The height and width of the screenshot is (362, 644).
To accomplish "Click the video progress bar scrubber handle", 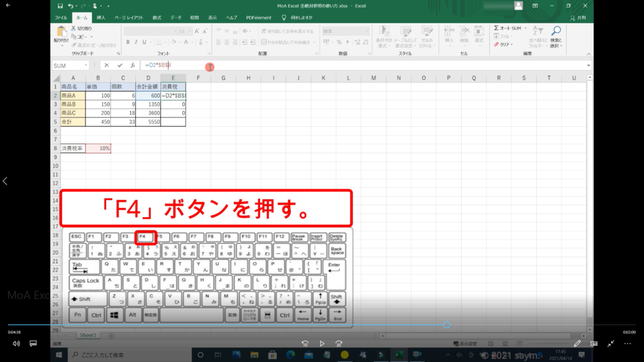I will point(447,325).
